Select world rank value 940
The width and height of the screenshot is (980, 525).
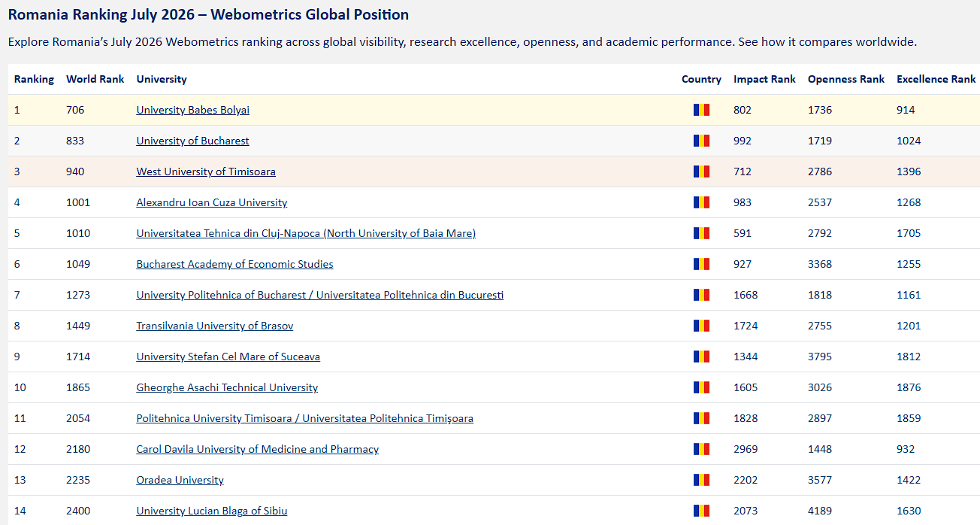pyautogui.click(x=75, y=171)
